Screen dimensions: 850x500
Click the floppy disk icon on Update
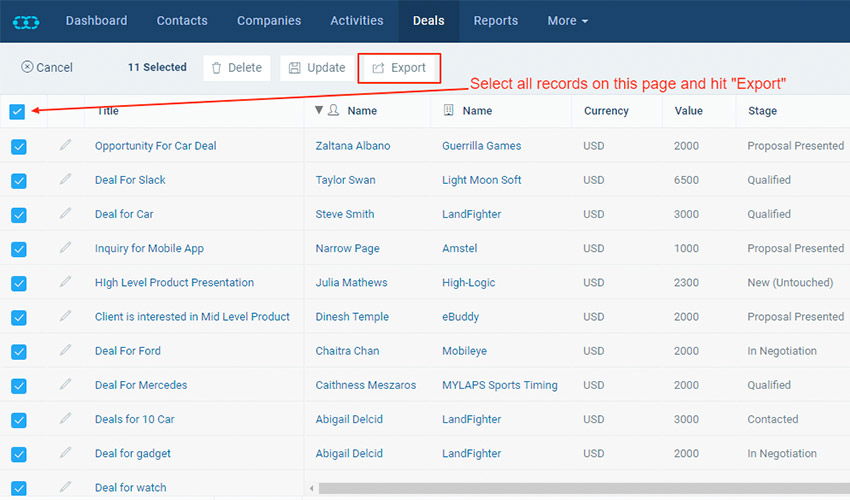click(x=294, y=68)
